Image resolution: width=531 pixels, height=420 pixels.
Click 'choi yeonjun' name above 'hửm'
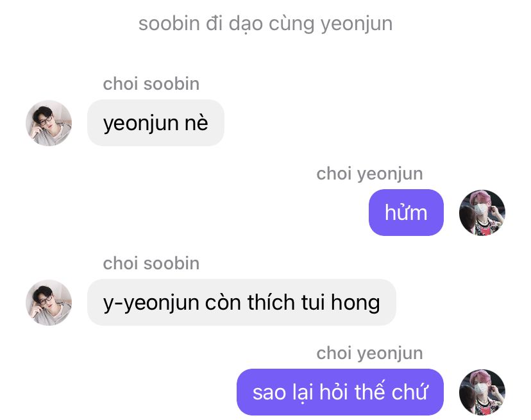click(369, 174)
